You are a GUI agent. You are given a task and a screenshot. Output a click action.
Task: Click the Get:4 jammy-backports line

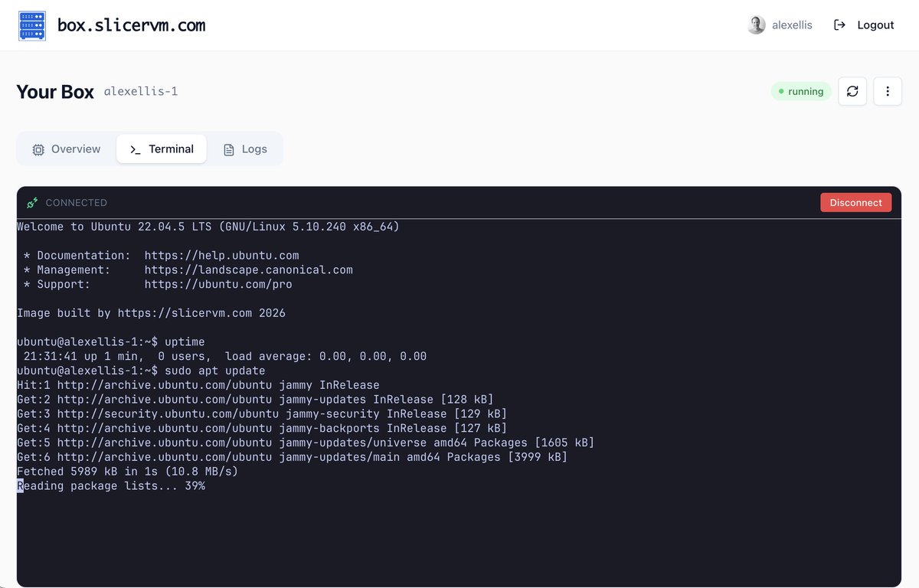(x=262, y=429)
